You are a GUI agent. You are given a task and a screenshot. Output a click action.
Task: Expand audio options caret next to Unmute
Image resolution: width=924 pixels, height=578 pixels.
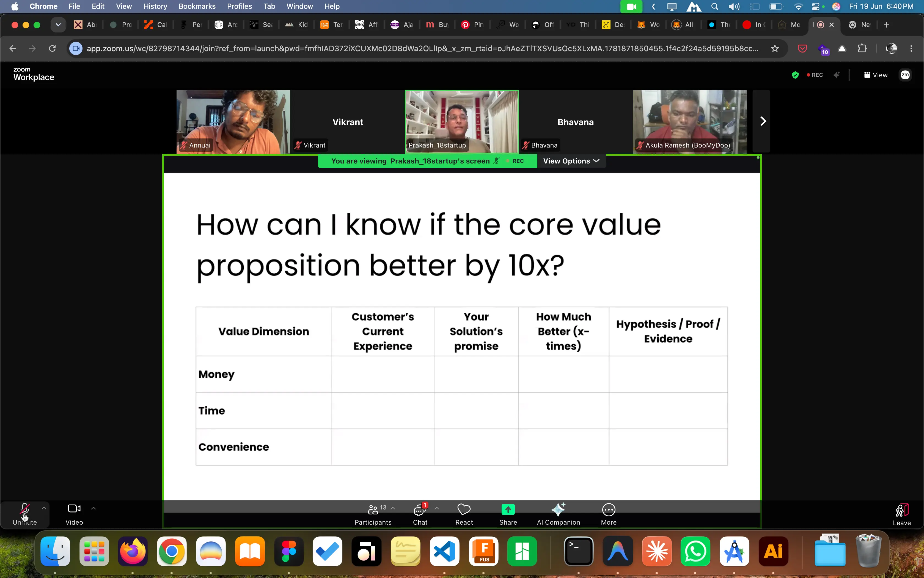(x=44, y=508)
